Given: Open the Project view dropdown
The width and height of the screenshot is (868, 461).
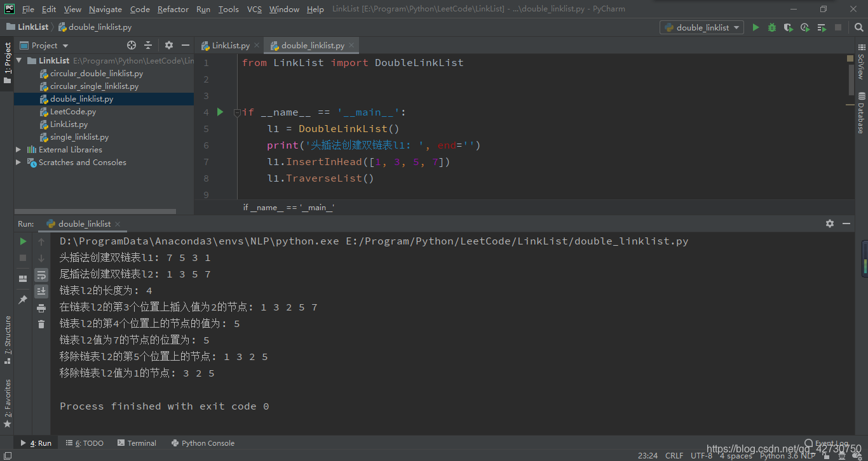Looking at the screenshot, I should (x=44, y=45).
